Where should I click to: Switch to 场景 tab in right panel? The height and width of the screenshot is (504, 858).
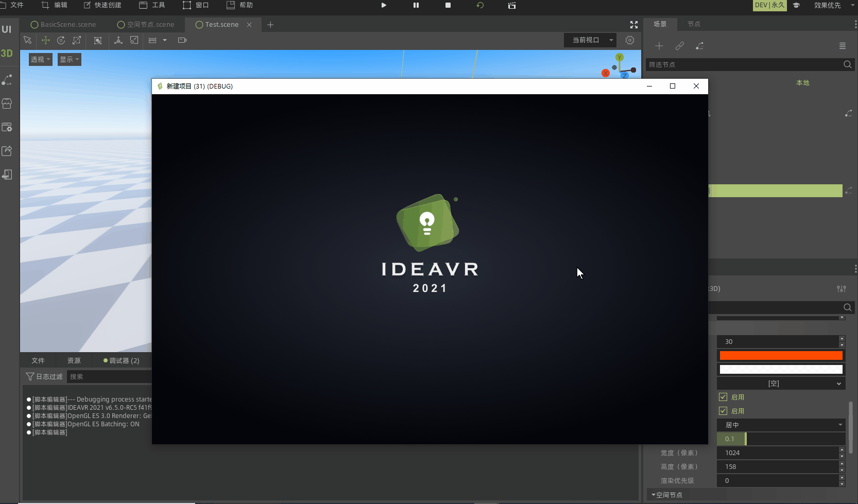(660, 24)
